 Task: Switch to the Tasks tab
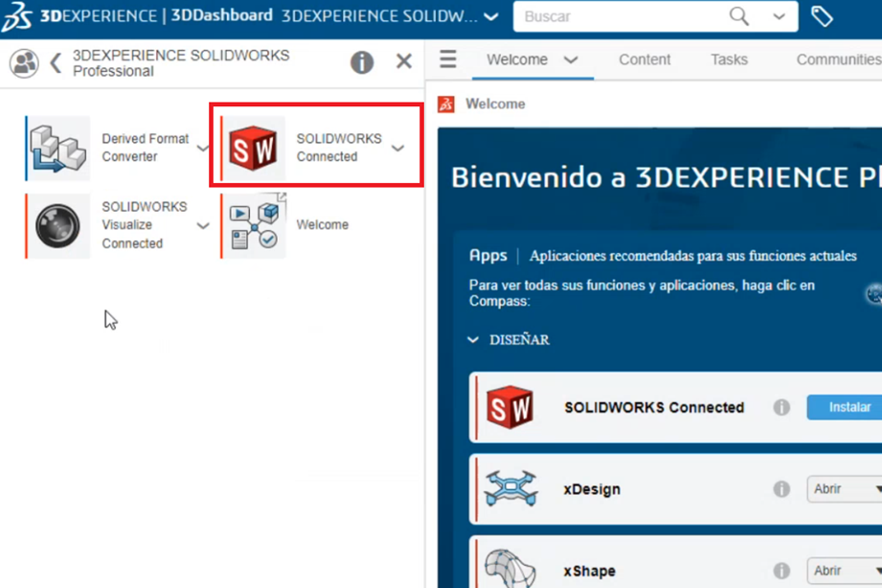pos(729,59)
